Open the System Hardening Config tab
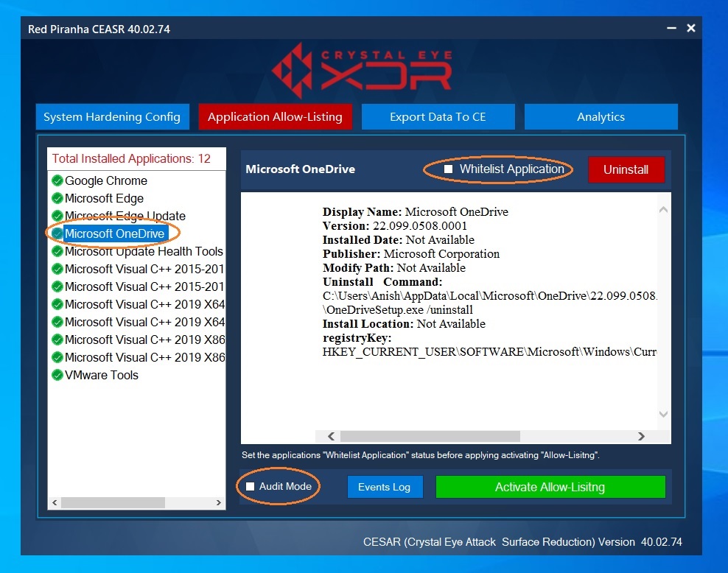Image resolution: width=728 pixels, height=573 pixels. tap(112, 116)
